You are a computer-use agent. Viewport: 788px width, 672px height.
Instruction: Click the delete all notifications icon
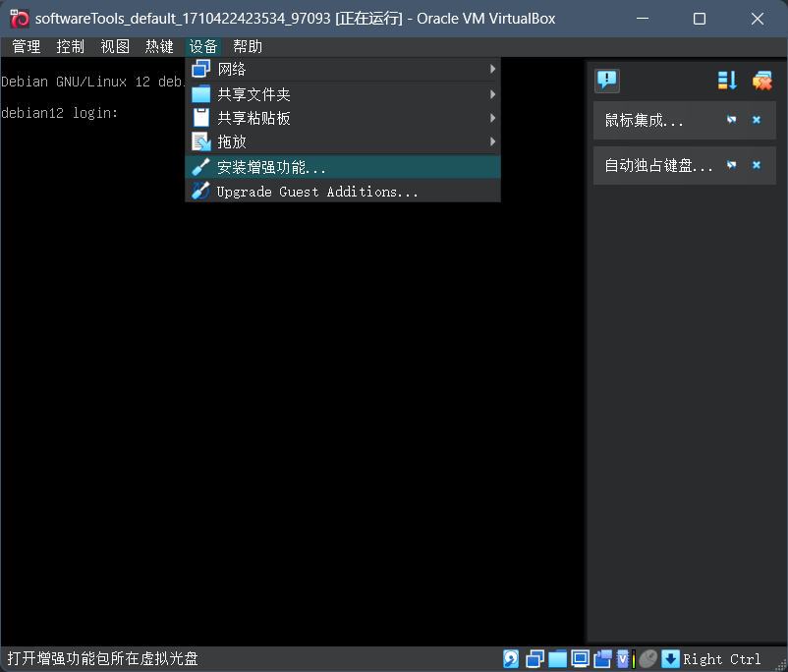761,81
